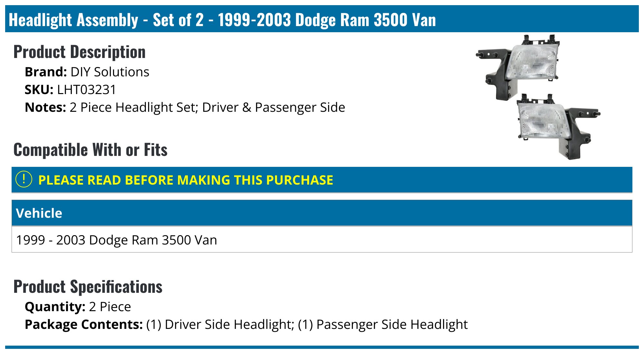Click the '2 Piece' quantity value
Screen dimensions: 644x354
click(110, 307)
